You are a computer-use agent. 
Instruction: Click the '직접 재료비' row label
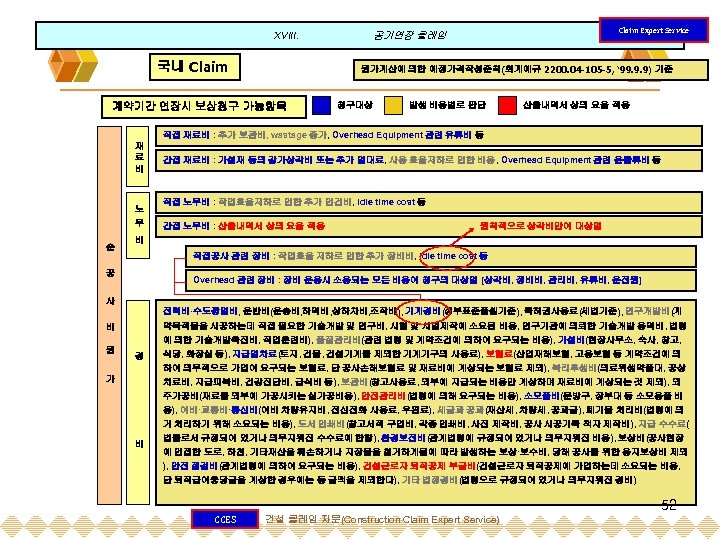[x=186, y=135]
